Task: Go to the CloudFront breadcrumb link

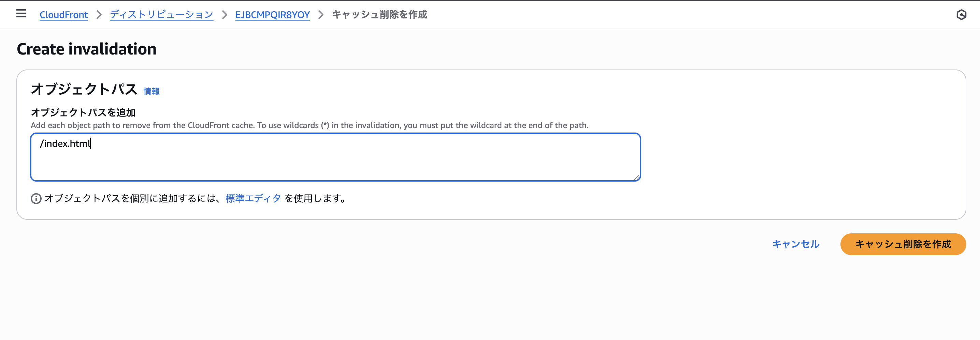Action: click(63, 15)
